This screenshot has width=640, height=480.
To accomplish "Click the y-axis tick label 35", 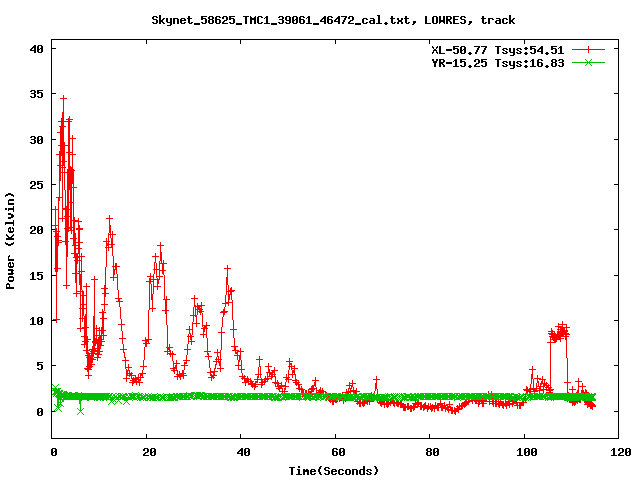I will (36, 94).
